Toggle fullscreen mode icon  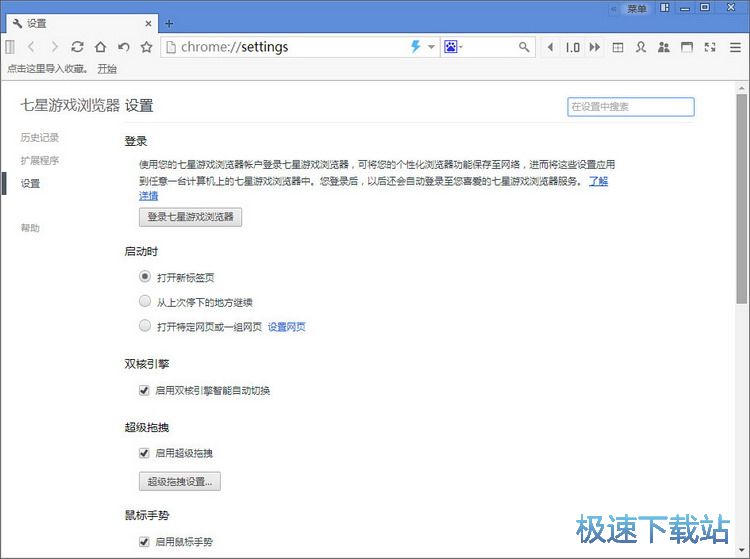pos(710,47)
